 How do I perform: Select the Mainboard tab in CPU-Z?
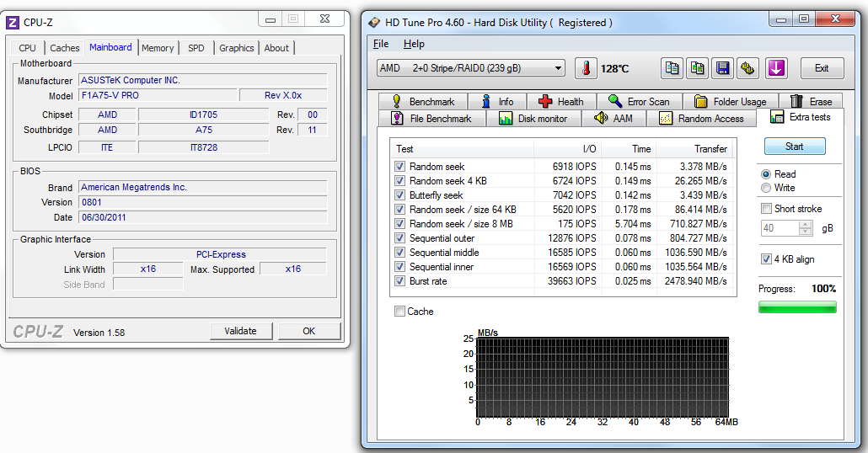pyautogui.click(x=110, y=47)
